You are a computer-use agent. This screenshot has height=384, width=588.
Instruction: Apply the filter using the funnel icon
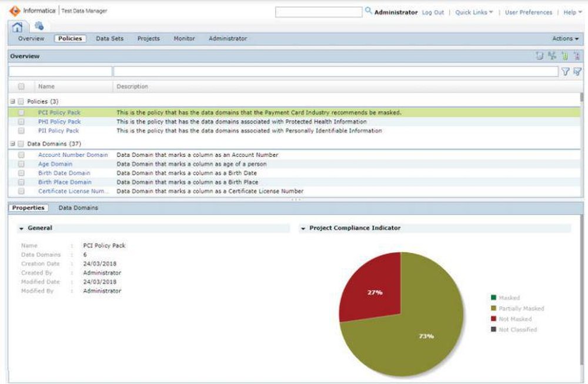pyautogui.click(x=566, y=72)
